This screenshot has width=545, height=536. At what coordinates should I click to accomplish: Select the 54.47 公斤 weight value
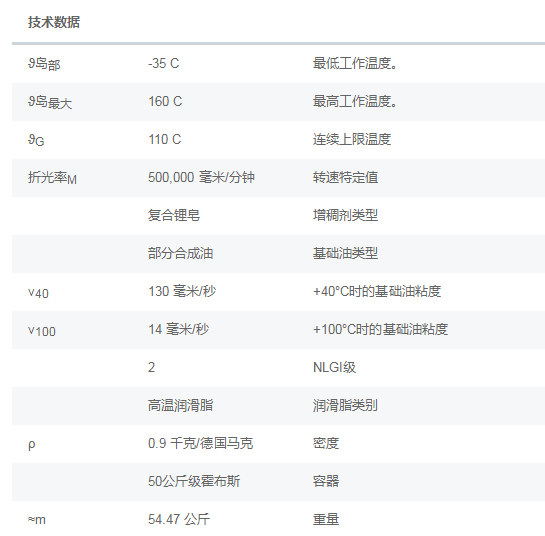[179, 519]
